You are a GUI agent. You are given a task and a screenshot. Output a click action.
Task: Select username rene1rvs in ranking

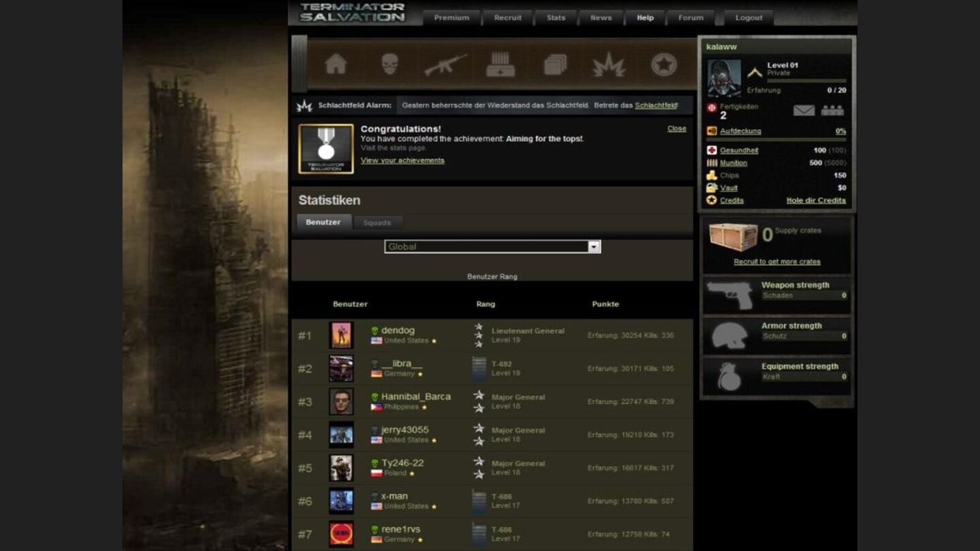[401, 529]
